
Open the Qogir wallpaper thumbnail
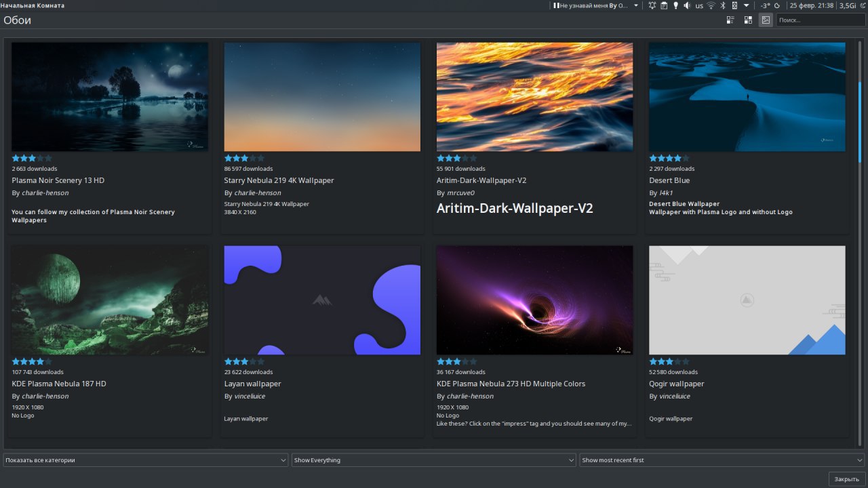tap(747, 300)
